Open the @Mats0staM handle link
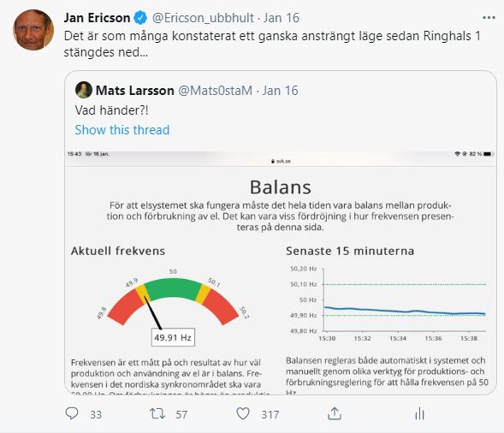This screenshot has width=504, height=433. coord(215,91)
